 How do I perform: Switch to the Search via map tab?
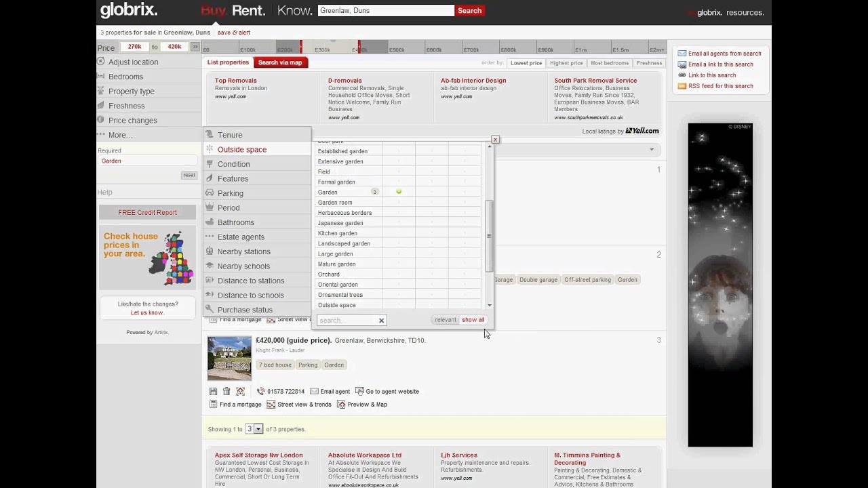point(280,62)
